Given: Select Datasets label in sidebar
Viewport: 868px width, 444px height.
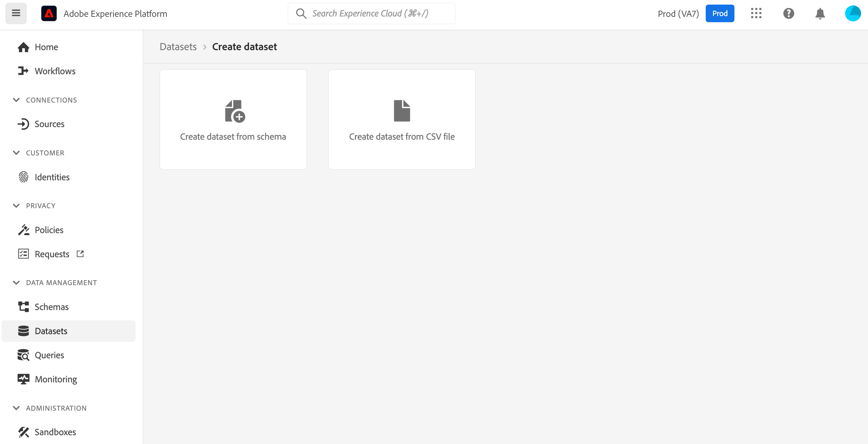Looking at the screenshot, I should (51, 331).
